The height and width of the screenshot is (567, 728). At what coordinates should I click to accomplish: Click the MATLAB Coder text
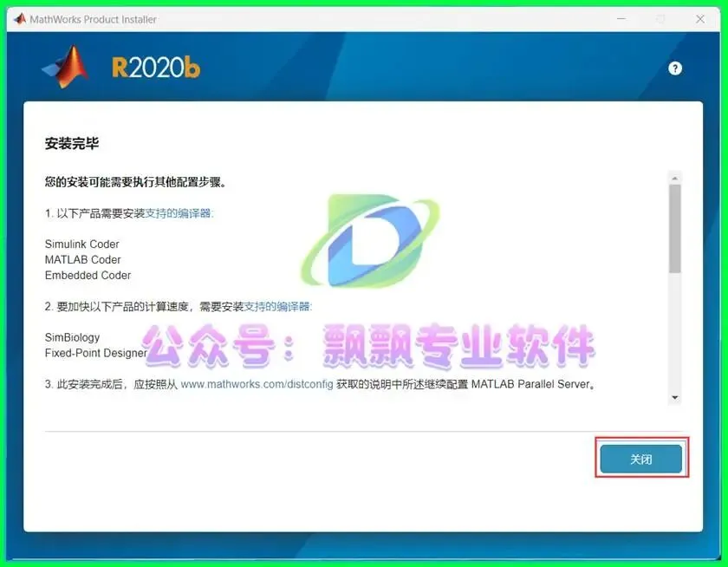pos(82,259)
